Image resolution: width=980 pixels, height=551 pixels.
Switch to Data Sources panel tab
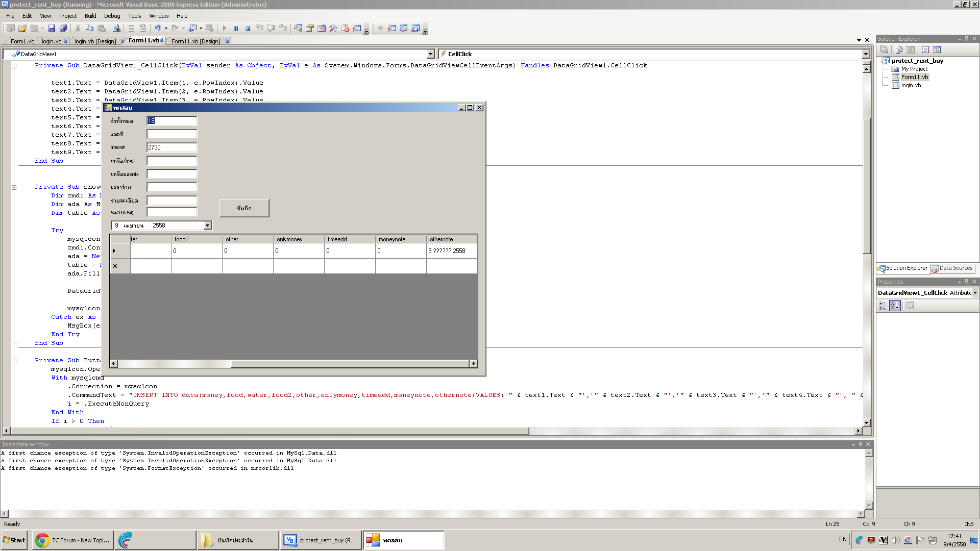[952, 268]
